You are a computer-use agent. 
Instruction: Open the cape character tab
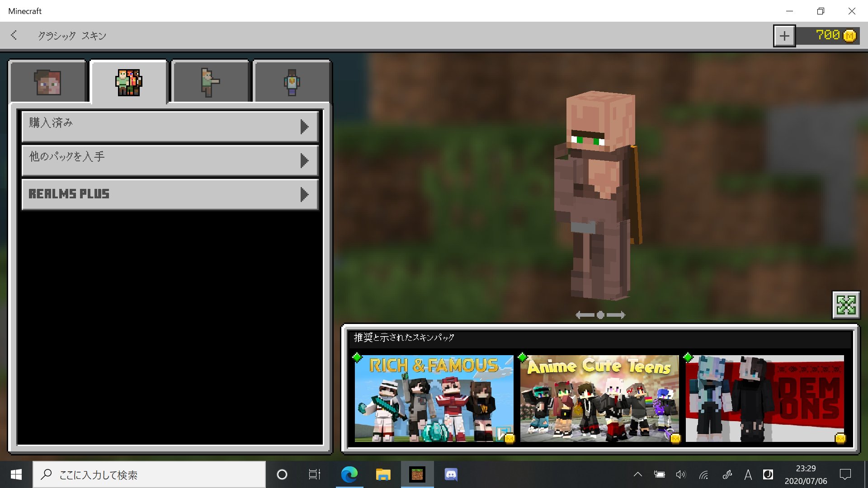pyautogui.click(x=292, y=82)
